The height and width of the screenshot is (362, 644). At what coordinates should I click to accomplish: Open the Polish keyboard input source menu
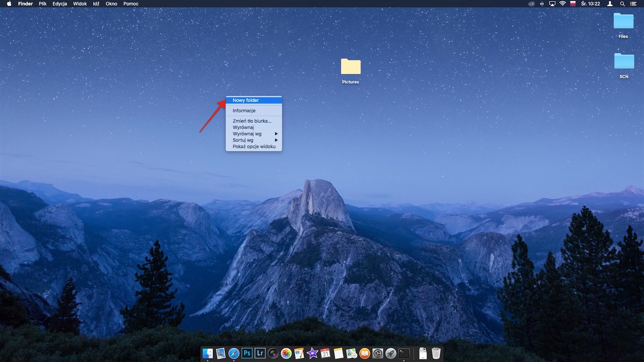coord(573,4)
